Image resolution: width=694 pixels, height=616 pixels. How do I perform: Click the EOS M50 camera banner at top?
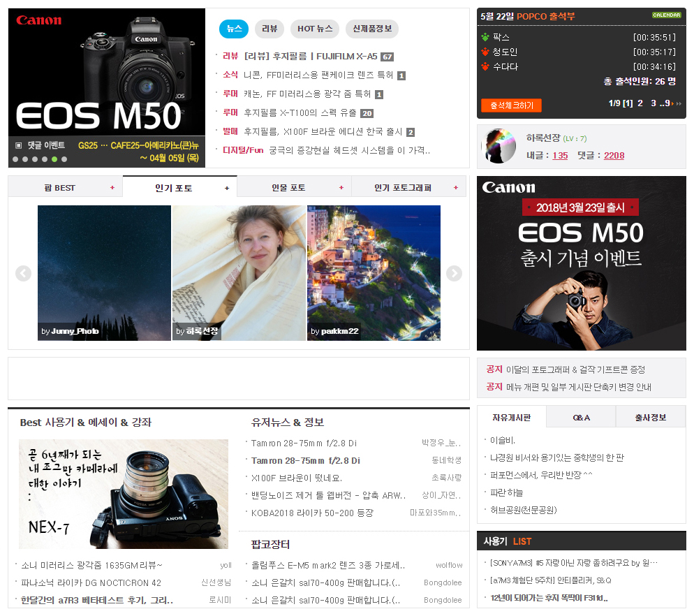tap(107, 88)
